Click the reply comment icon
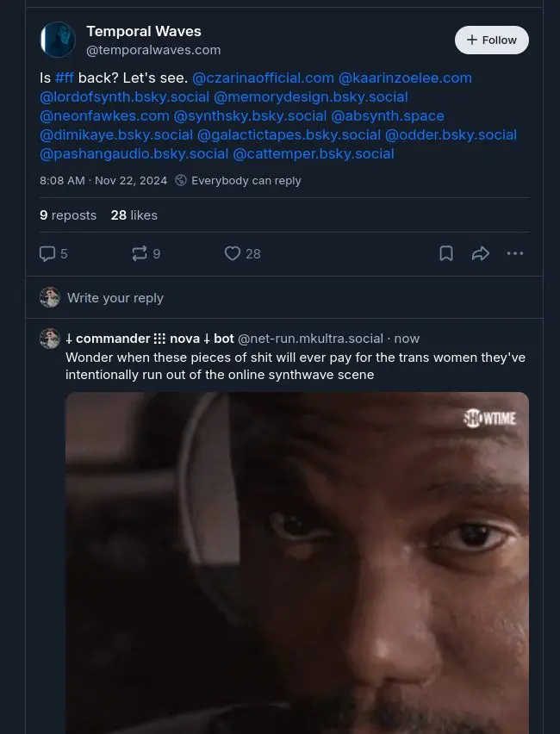The height and width of the screenshot is (734, 560). pyautogui.click(x=48, y=253)
